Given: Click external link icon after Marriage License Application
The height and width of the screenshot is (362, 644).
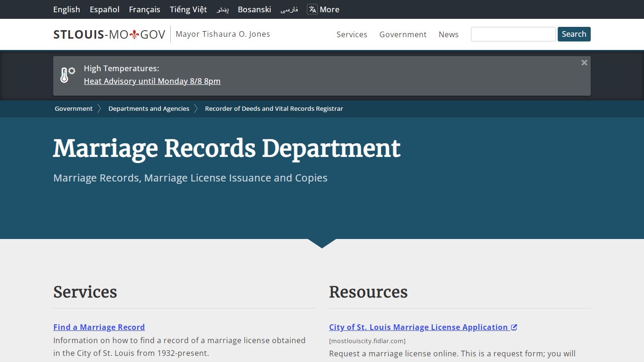Looking at the screenshot, I should 514,327.
